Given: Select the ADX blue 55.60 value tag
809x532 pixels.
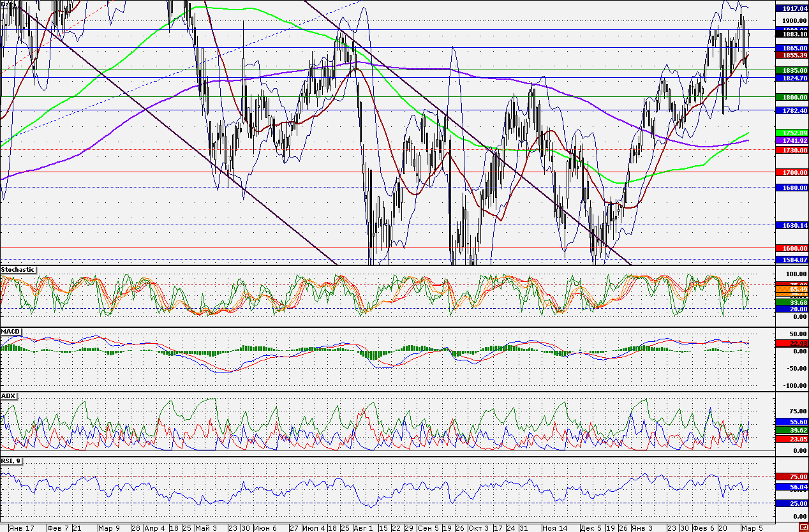Looking at the screenshot, I should pyautogui.click(x=791, y=422).
